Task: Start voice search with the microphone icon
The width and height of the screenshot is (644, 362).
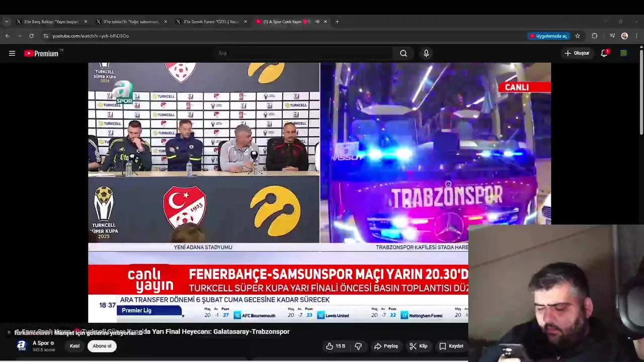Action: coord(426,53)
